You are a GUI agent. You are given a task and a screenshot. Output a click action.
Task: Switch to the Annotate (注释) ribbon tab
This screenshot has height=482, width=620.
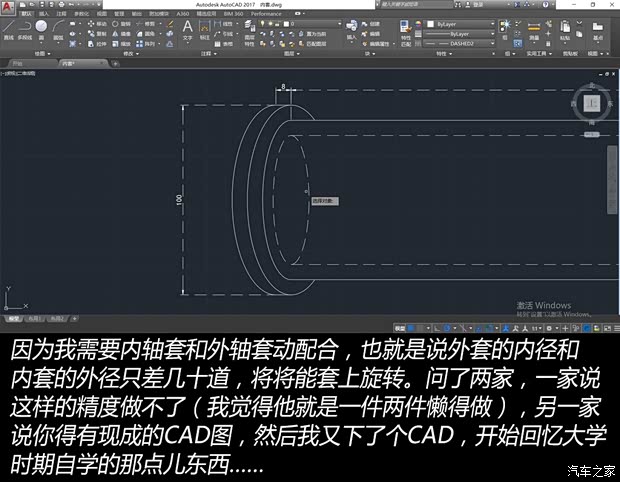click(62, 14)
